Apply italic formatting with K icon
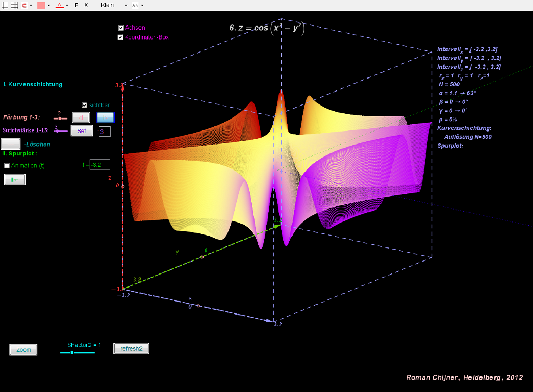533x392 pixels. [86, 5]
